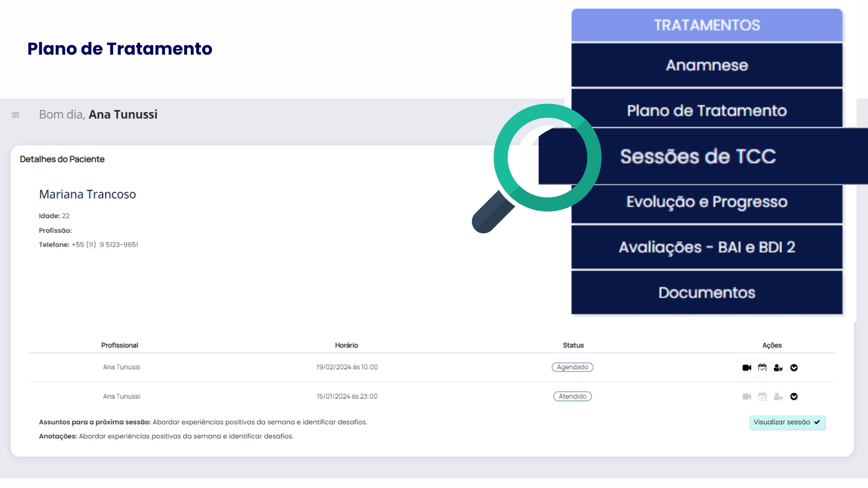Click the Horário column header
868x488 pixels.
point(346,345)
